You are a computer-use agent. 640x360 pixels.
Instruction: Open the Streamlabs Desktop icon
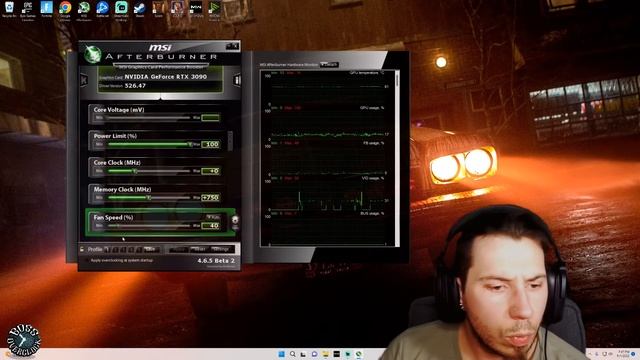[121, 10]
